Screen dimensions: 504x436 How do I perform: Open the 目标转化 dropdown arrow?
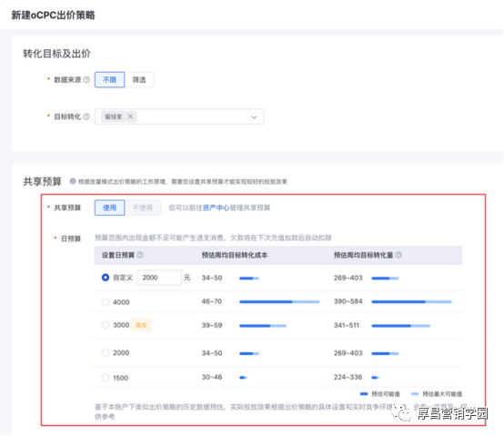[254, 117]
